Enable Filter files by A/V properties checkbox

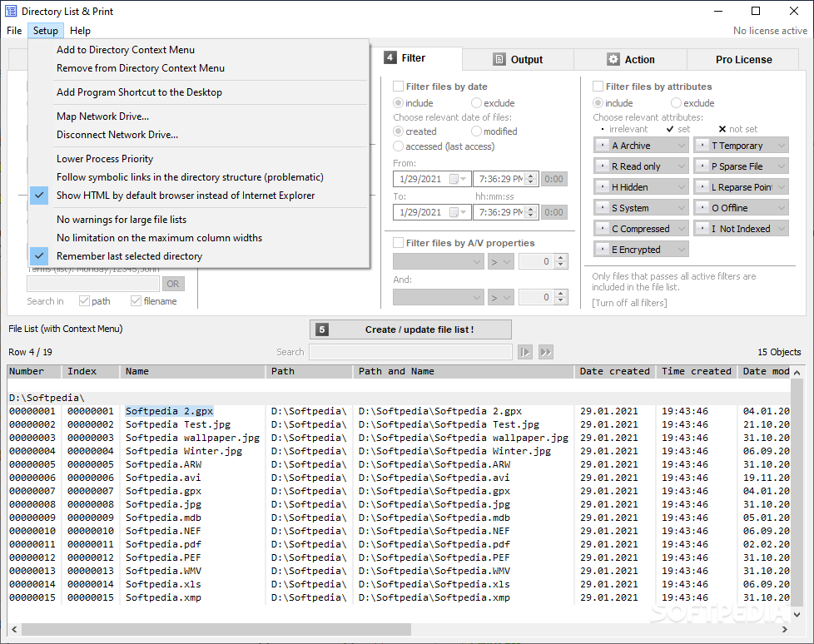pyautogui.click(x=398, y=243)
